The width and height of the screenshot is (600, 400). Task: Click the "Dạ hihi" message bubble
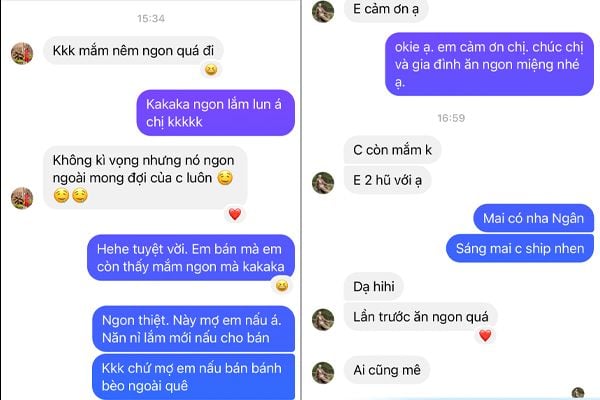coord(373,286)
